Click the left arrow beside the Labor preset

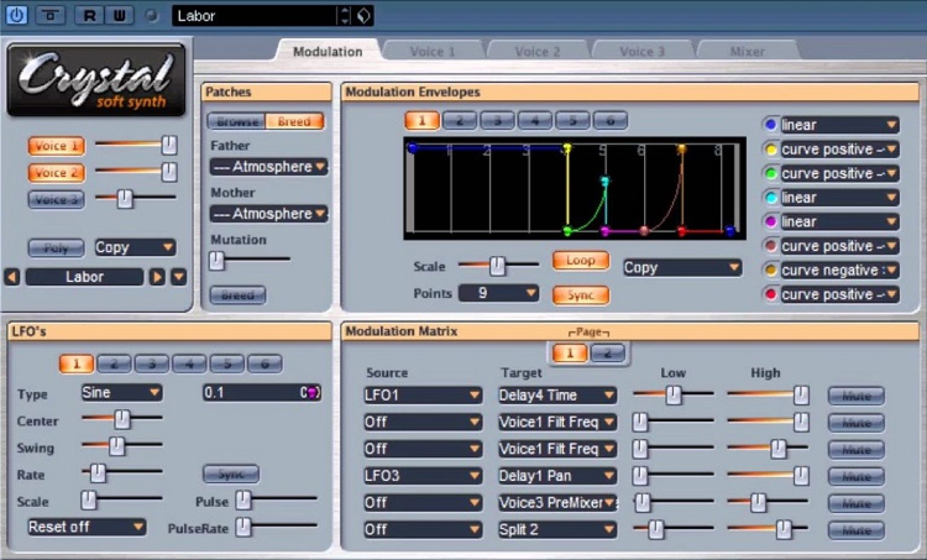[x=12, y=276]
